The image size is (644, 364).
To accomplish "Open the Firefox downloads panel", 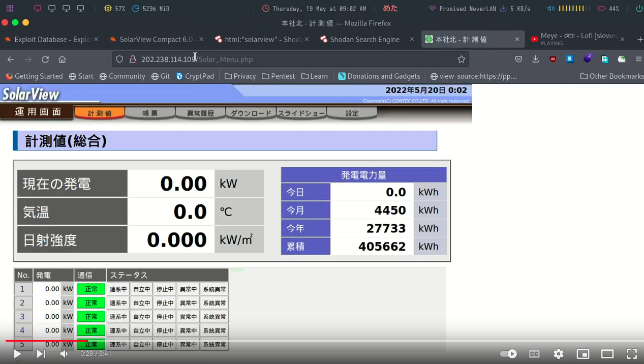I will [x=535, y=59].
